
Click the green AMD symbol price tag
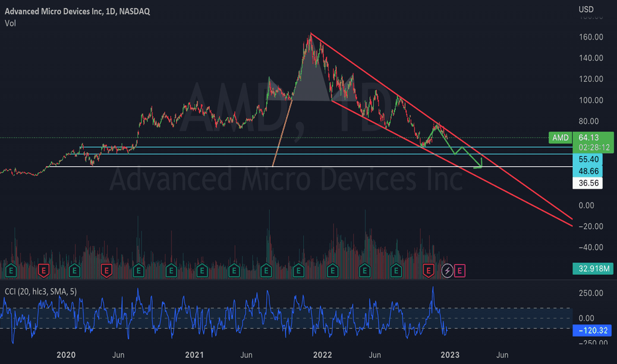click(x=560, y=138)
